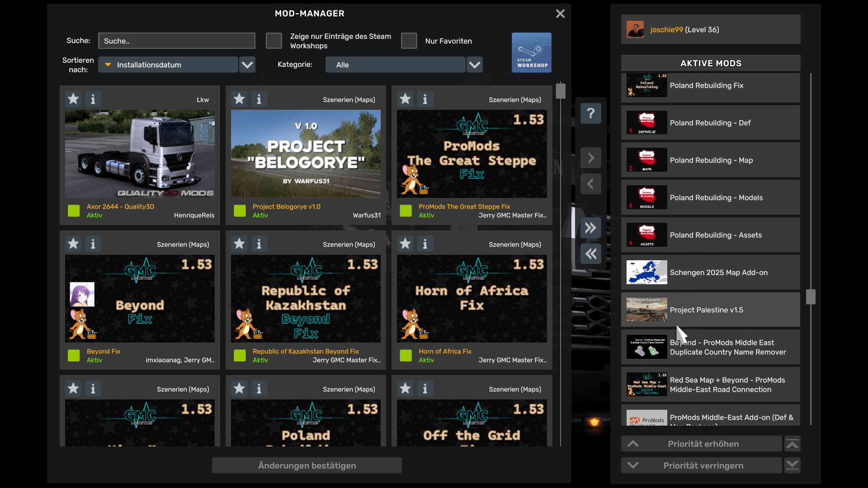Close the Mod-Manager window

[x=560, y=14]
